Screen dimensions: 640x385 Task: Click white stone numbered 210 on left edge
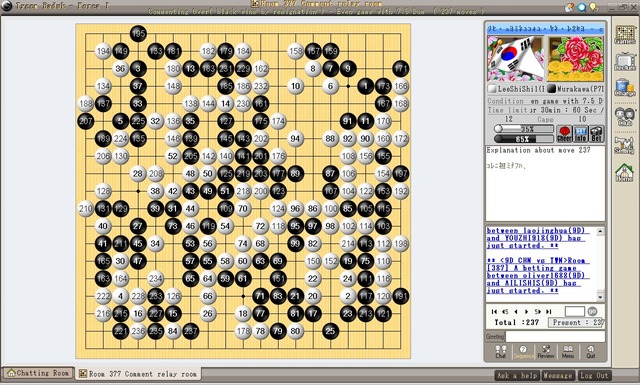click(x=85, y=209)
